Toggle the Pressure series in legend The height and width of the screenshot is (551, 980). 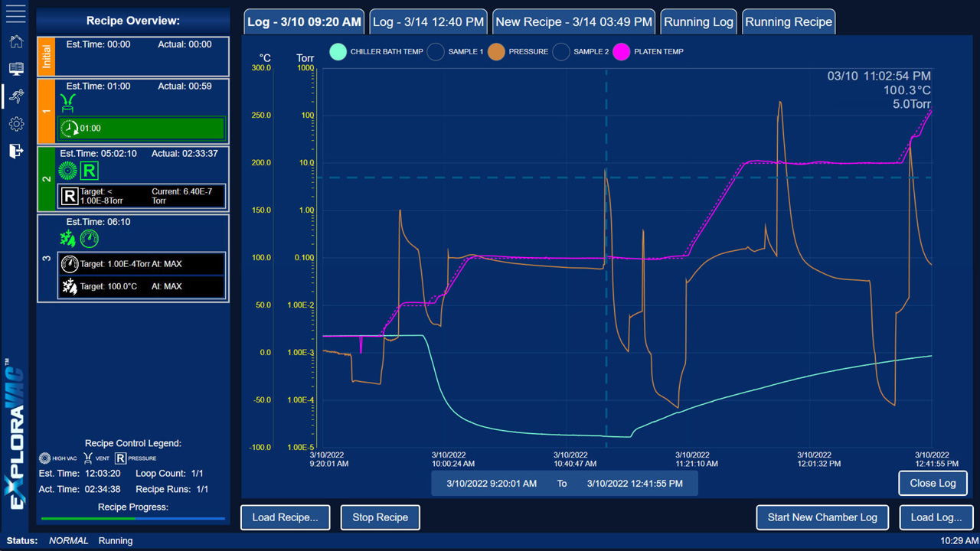(x=496, y=52)
